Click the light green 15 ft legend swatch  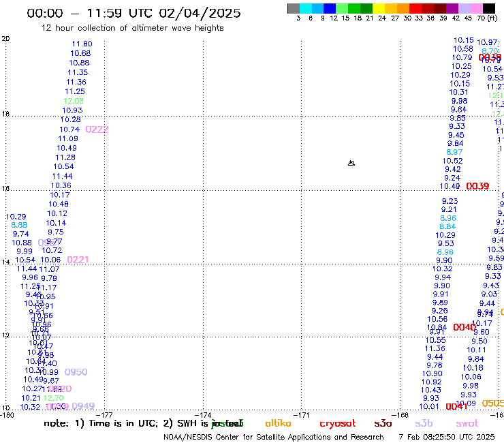coord(342,8)
